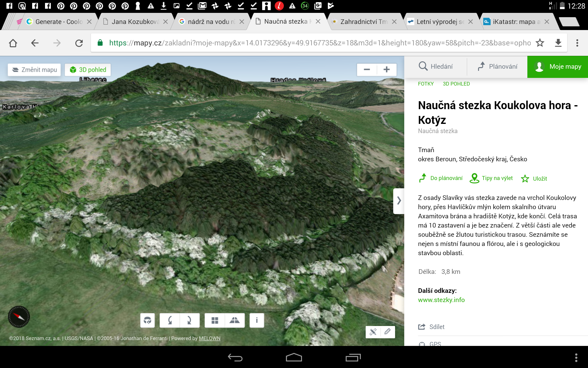Viewport: 588px width, 368px height.
Task: Save the trail with Uložit star
Action: [534, 178]
